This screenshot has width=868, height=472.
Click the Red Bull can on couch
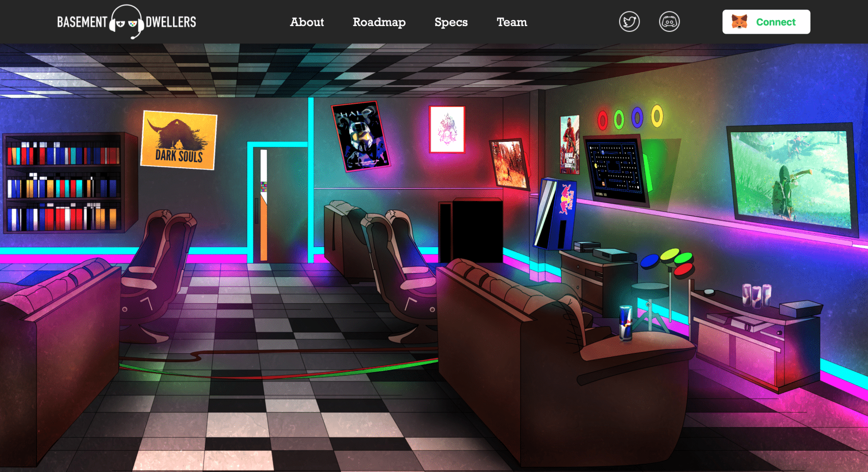pos(625,323)
